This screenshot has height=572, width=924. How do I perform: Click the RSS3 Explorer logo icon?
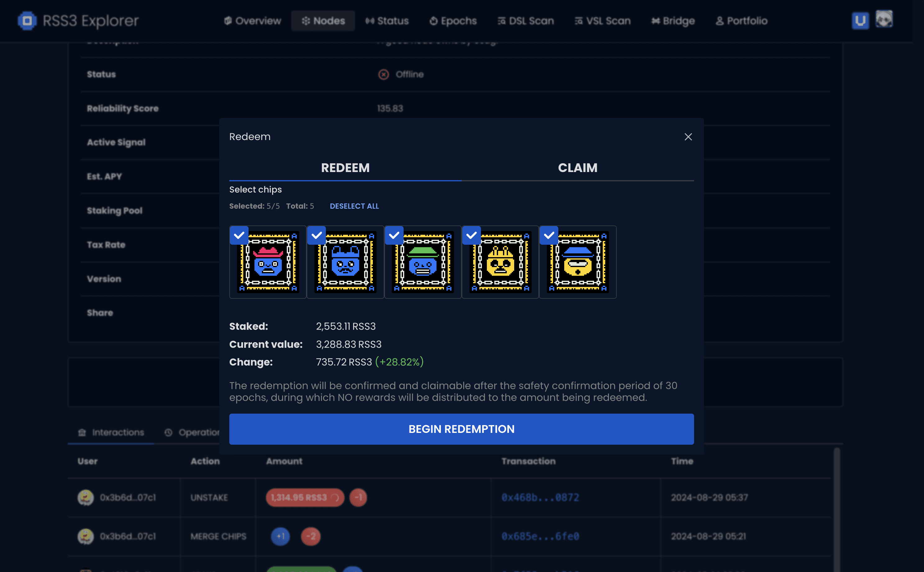(x=27, y=20)
